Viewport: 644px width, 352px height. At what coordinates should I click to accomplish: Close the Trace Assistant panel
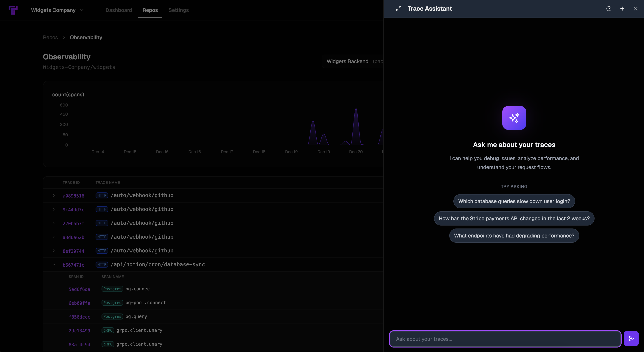click(x=636, y=8)
